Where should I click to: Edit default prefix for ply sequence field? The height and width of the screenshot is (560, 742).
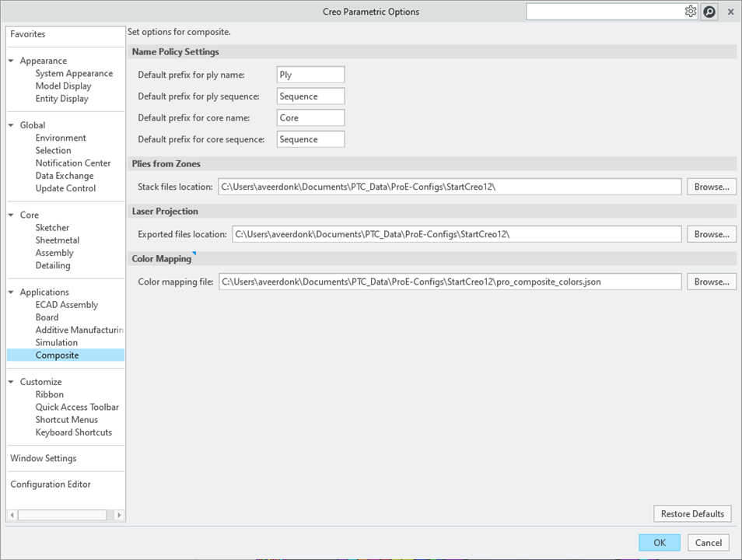[310, 96]
